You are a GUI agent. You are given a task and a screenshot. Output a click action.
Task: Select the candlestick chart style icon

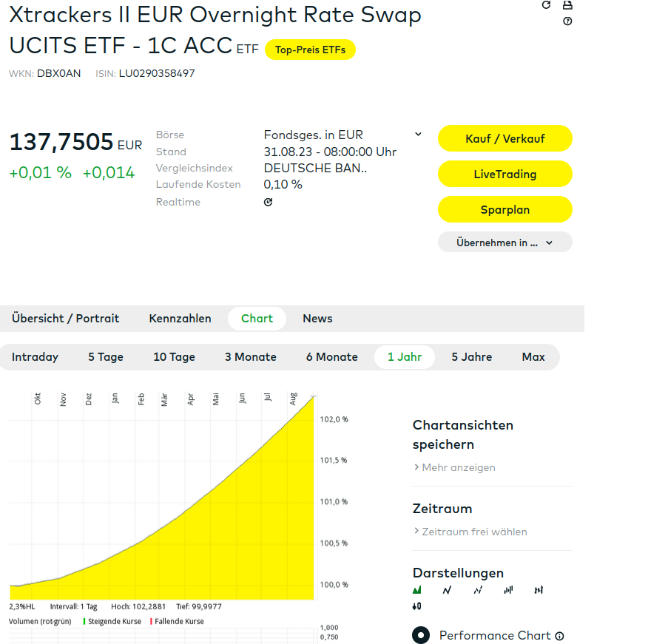click(x=417, y=606)
